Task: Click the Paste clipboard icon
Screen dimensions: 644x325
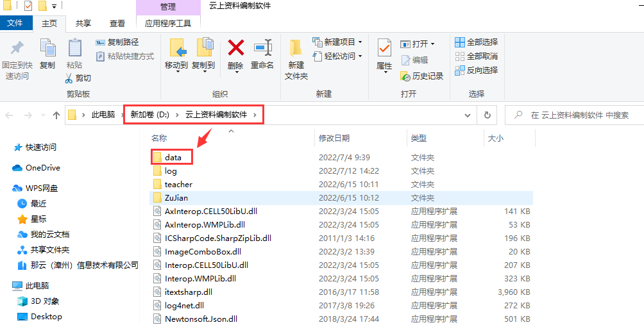Action: [x=74, y=48]
